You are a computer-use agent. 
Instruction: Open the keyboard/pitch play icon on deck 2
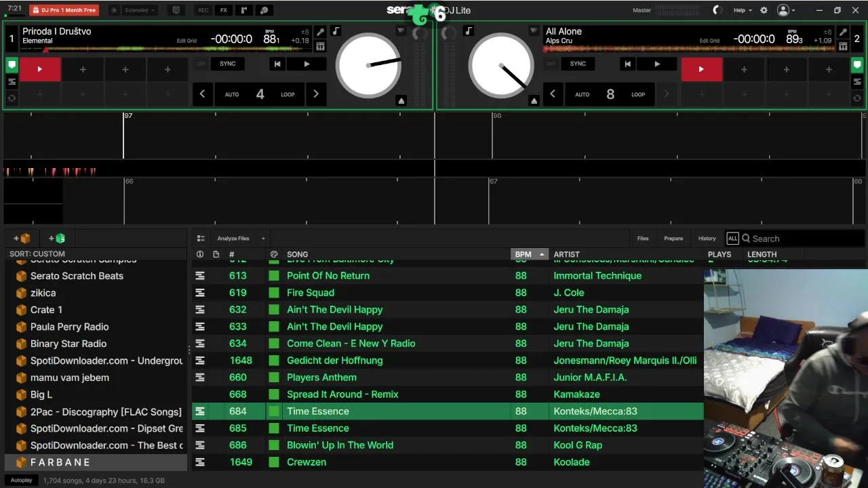[843, 46]
